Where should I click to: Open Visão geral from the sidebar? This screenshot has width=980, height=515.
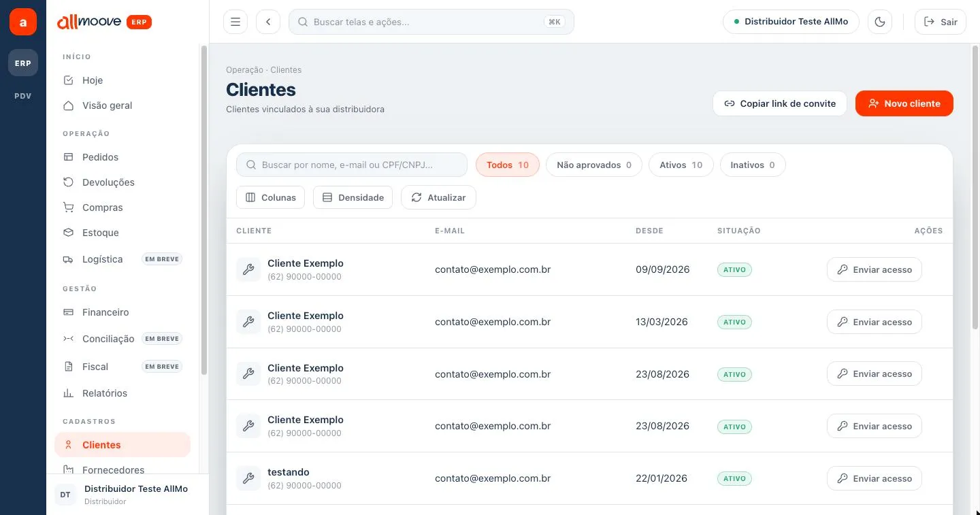click(122, 105)
